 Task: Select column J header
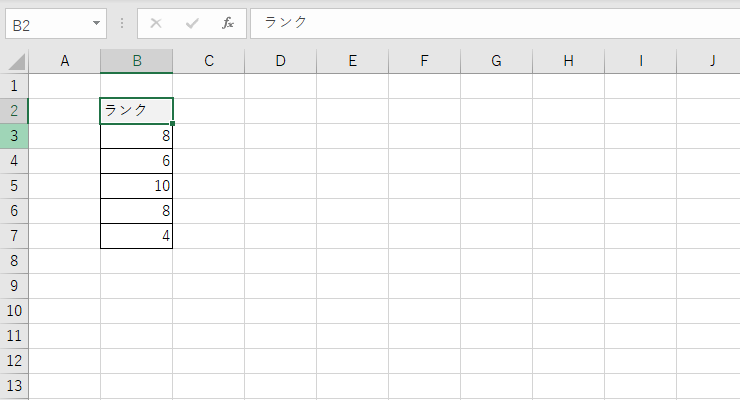pyautogui.click(x=713, y=61)
